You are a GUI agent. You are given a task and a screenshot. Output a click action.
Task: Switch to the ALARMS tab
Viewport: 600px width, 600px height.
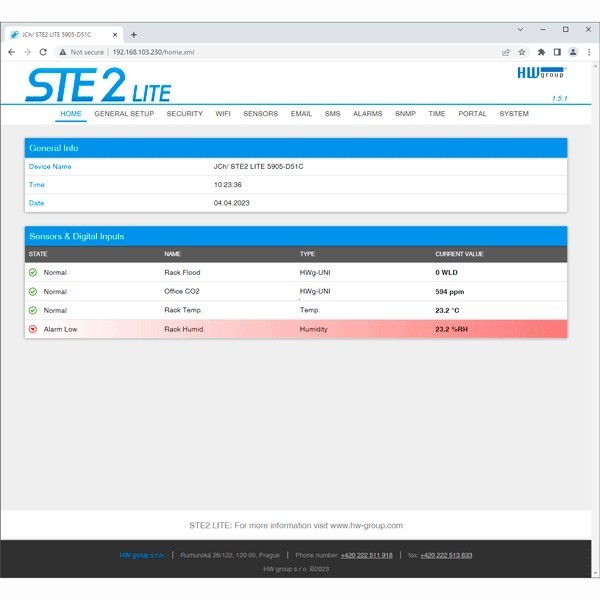click(x=367, y=114)
